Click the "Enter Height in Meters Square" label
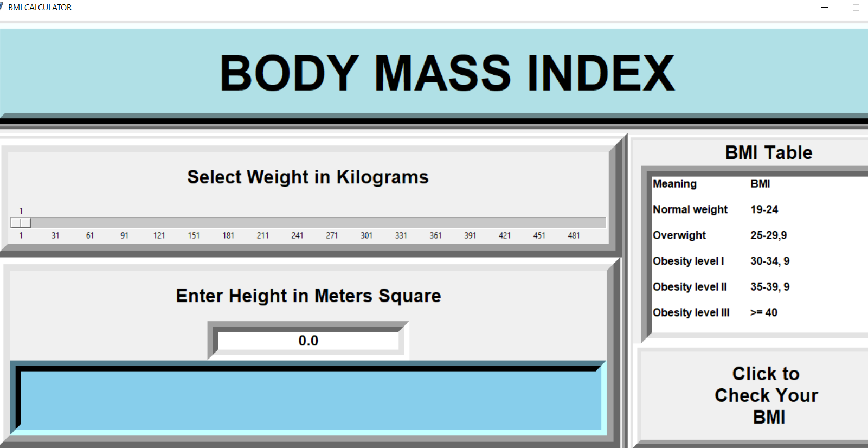 pyautogui.click(x=308, y=296)
